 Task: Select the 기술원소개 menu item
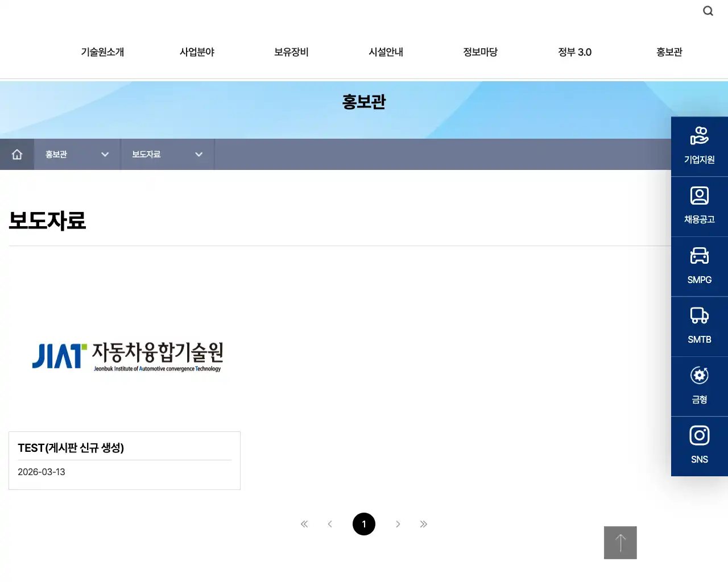102,52
